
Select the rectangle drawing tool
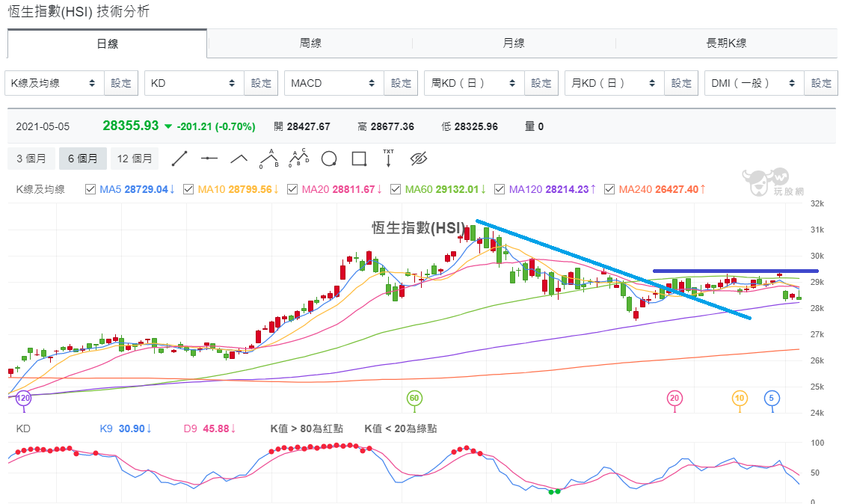pyautogui.click(x=359, y=159)
